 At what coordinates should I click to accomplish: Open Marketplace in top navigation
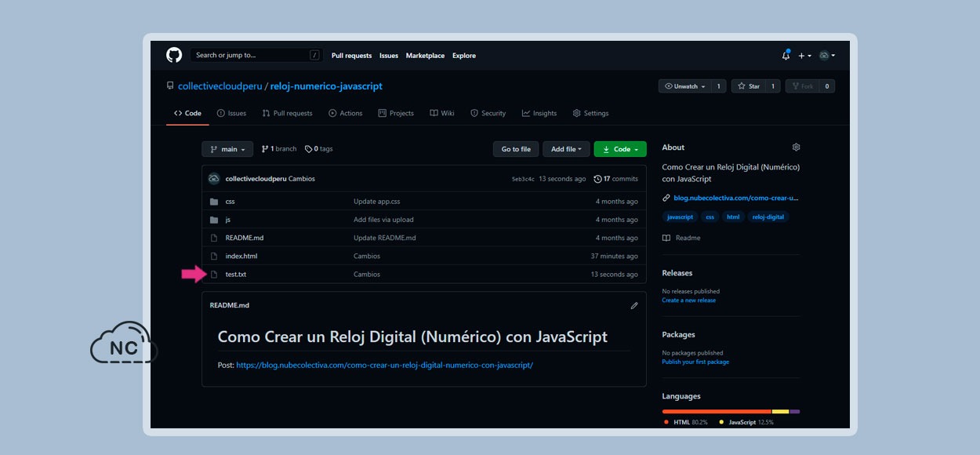425,56
